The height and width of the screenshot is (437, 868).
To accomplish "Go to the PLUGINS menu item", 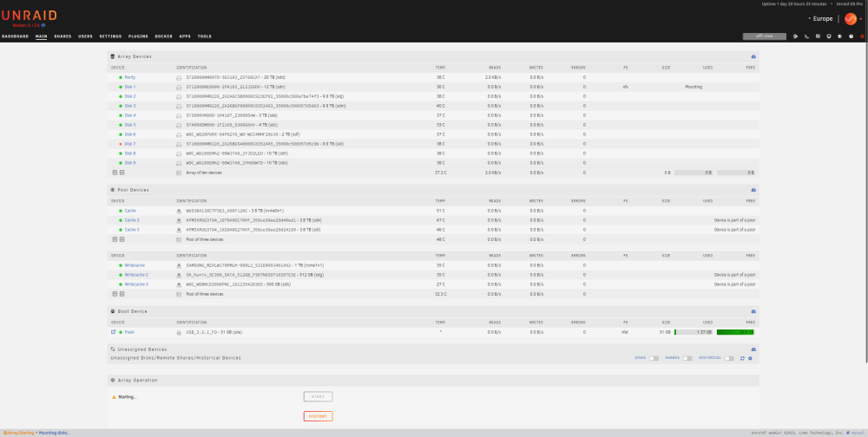I will (x=138, y=36).
